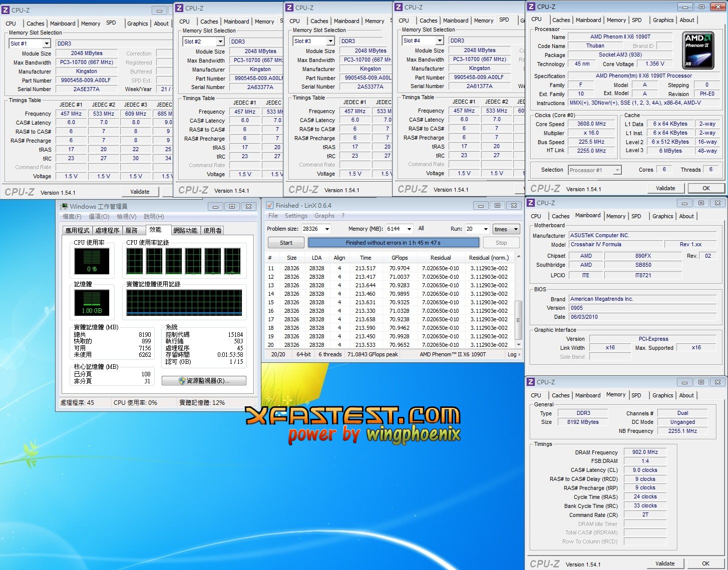The width and height of the screenshot is (728, 570).
Task: Click the title icon of CPU-Z memory Timings window
Action: [x=531, y=382]
